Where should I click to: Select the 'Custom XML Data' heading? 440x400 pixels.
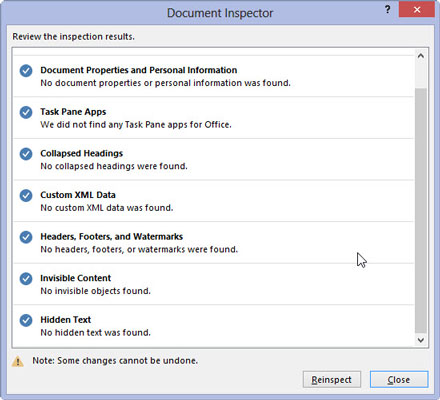78,195
